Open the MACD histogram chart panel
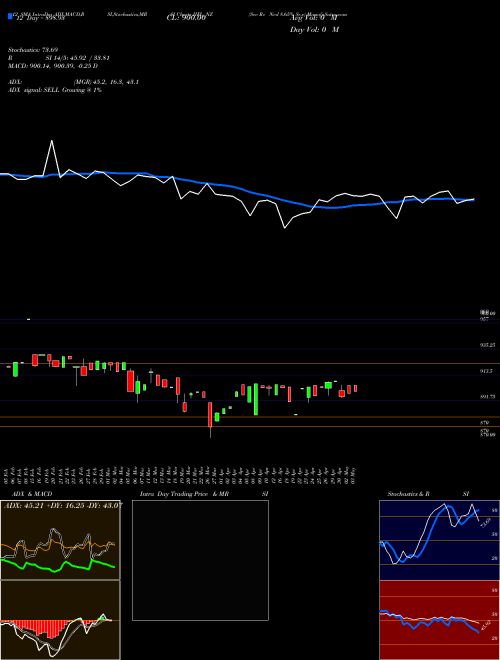 click(60, 620)
